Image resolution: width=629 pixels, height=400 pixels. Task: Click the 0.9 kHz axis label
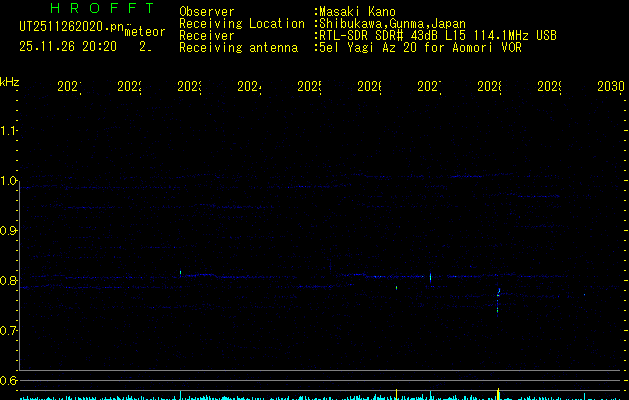coord(9,231)
